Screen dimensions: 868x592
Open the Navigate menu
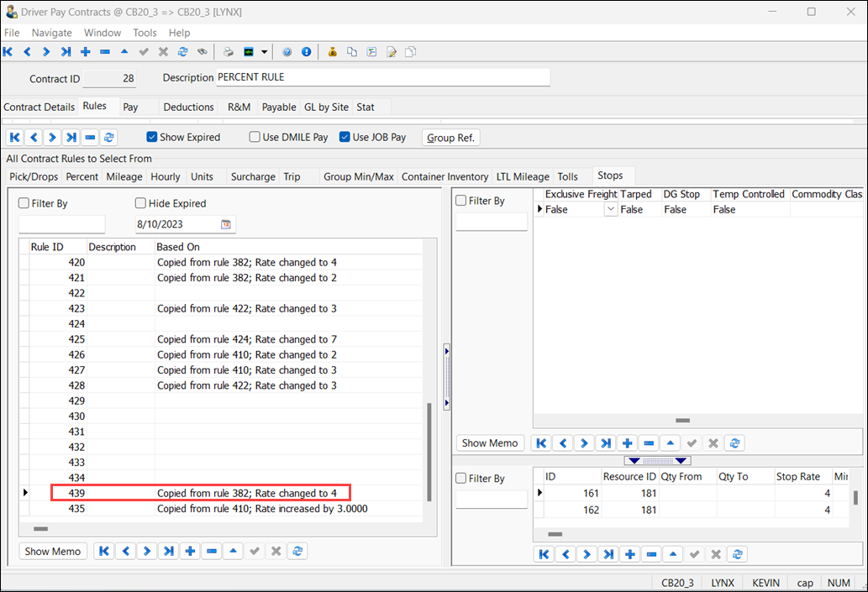[51, 33]
